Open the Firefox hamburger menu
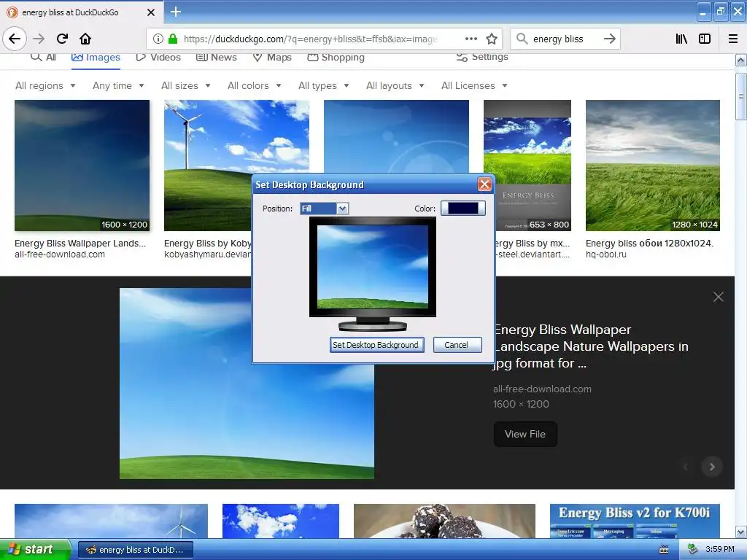747x560 pixels. click(x=733, y=39)
